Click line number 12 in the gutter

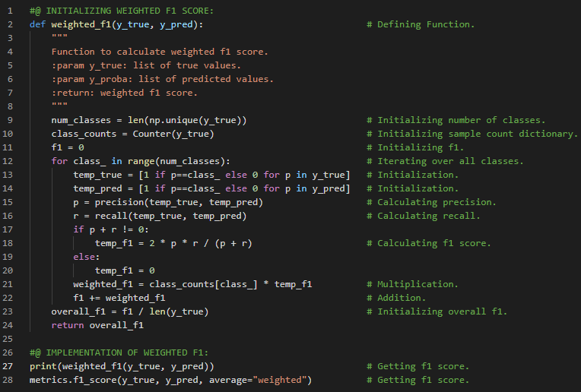[13, 161]
